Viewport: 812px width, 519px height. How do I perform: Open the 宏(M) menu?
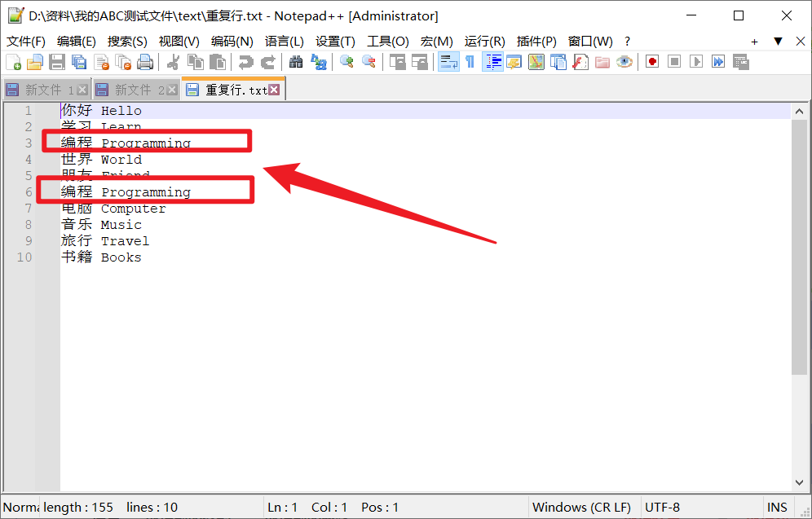436,42
